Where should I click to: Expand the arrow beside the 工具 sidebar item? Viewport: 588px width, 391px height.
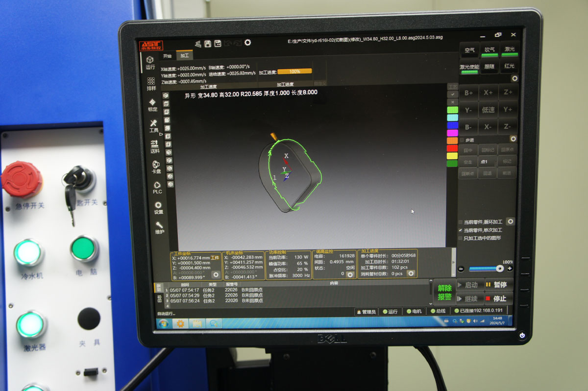(161, 134)
